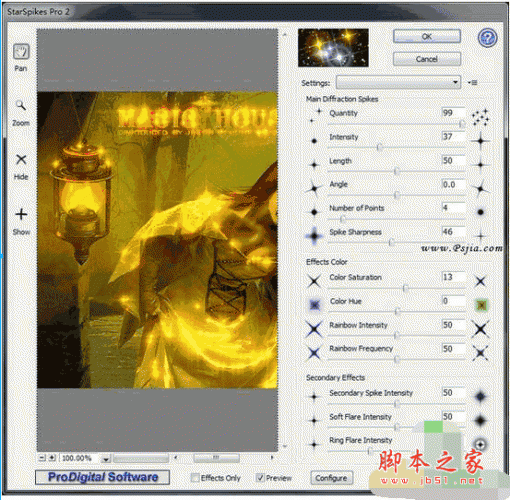
Task: Click the preview scroll down arrow
Action: [x=285, y=446]
